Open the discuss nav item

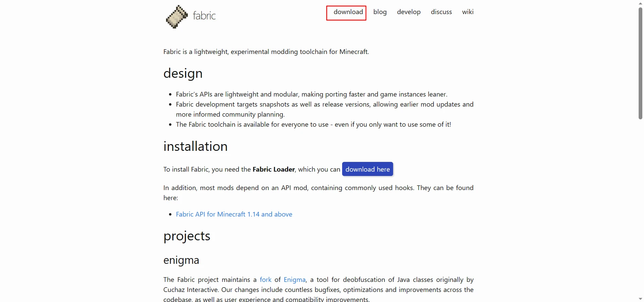pyautogui.click(x=441, y=12)
